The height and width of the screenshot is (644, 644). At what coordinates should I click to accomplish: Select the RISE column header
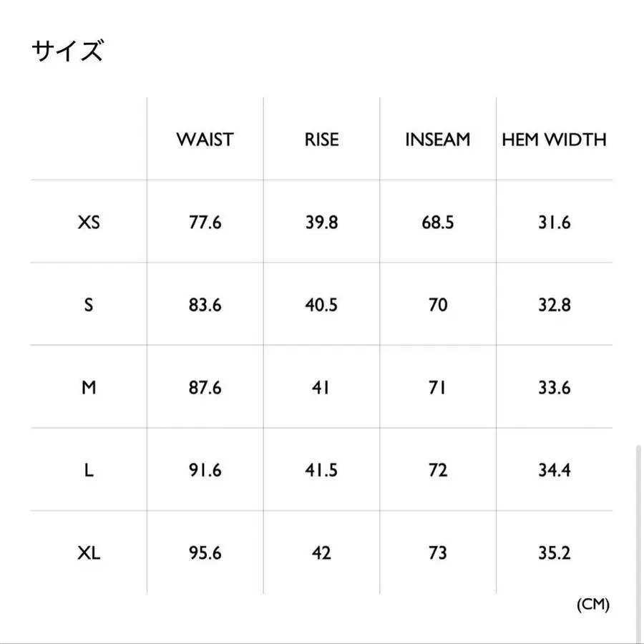321,140
